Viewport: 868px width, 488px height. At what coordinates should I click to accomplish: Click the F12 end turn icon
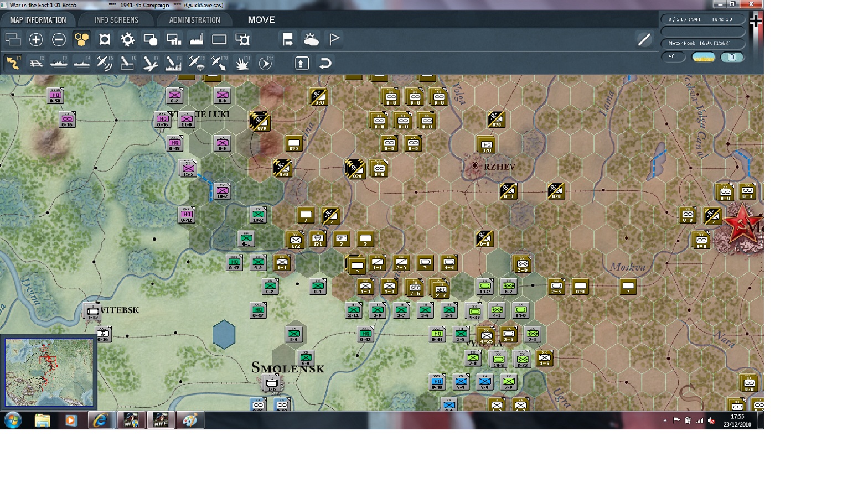266,63
